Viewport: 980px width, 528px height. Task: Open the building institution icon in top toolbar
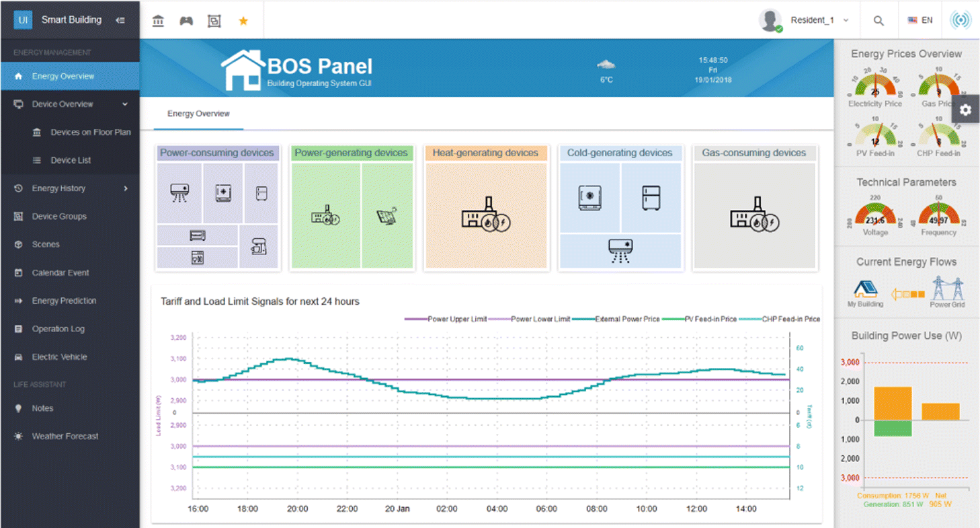[x=158, y=21]
